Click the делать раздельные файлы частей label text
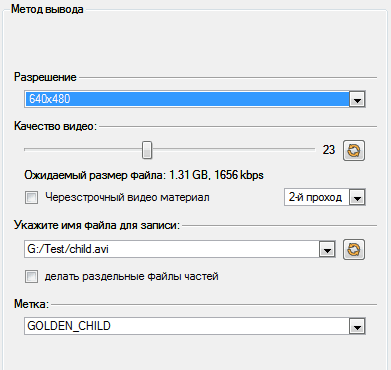This screenshot has height=370, width=391. pyautogui.click(x=131, y=276)
